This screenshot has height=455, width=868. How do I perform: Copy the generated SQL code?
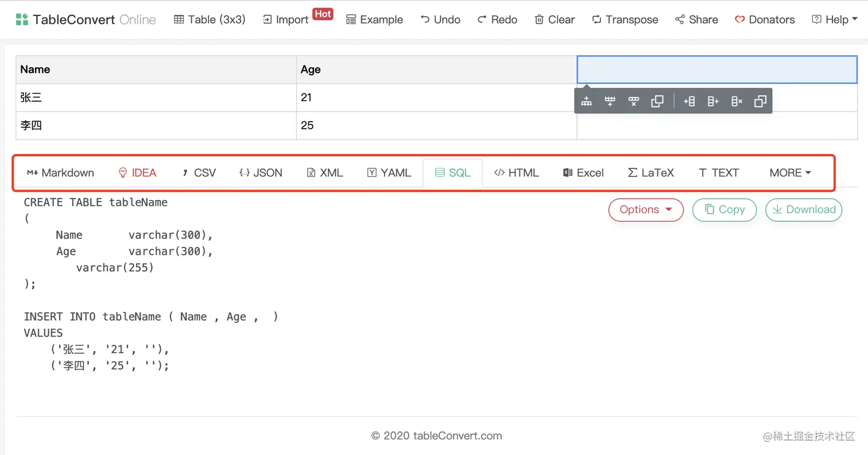[x=724, y=210]
